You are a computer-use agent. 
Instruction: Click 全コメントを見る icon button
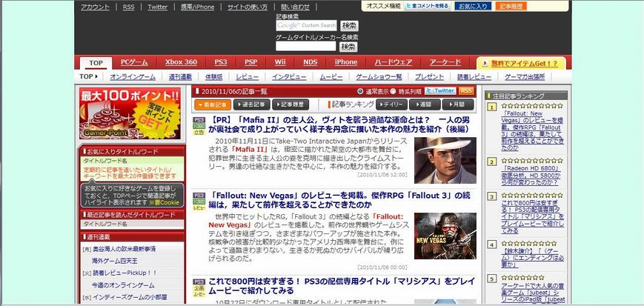[427, 6]
